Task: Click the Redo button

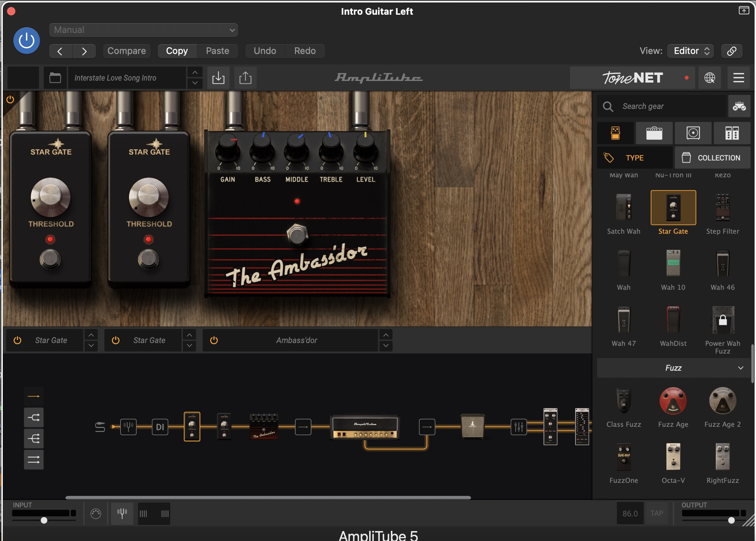Action: click(x=305, y=51)
